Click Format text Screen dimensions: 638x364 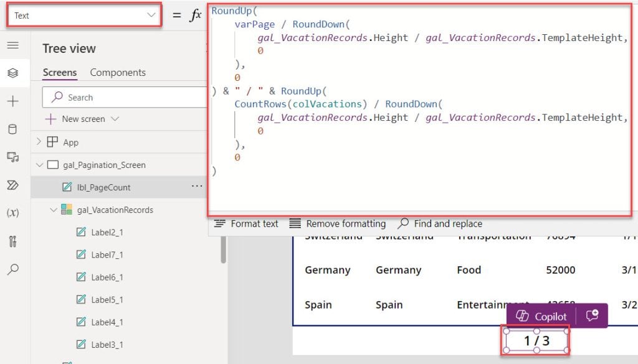pos(246,224)
